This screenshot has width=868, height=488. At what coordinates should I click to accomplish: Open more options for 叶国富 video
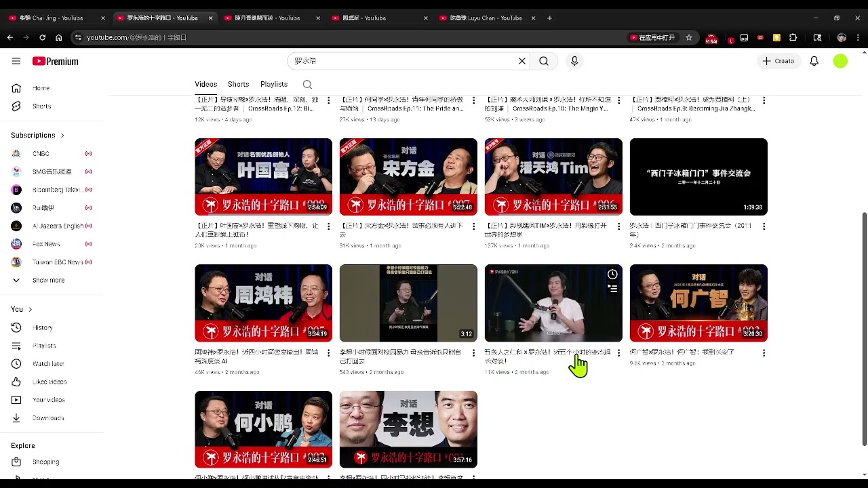(x=329, y=226)
